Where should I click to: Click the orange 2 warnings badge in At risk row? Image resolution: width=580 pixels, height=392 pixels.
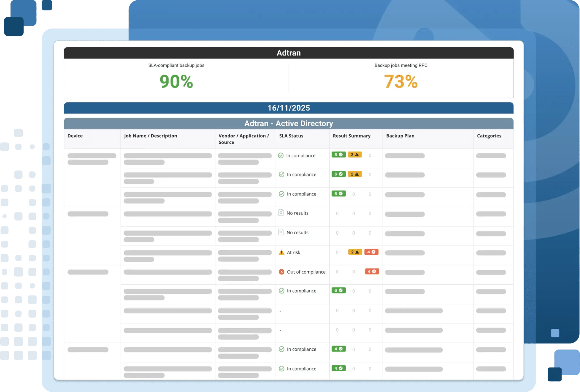[355, 252]
